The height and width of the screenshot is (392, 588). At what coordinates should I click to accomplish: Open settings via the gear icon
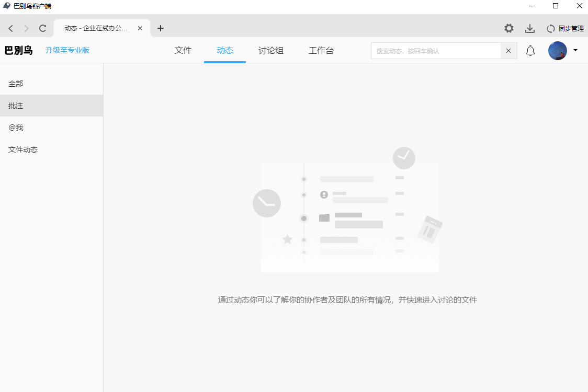coord(508,28)
